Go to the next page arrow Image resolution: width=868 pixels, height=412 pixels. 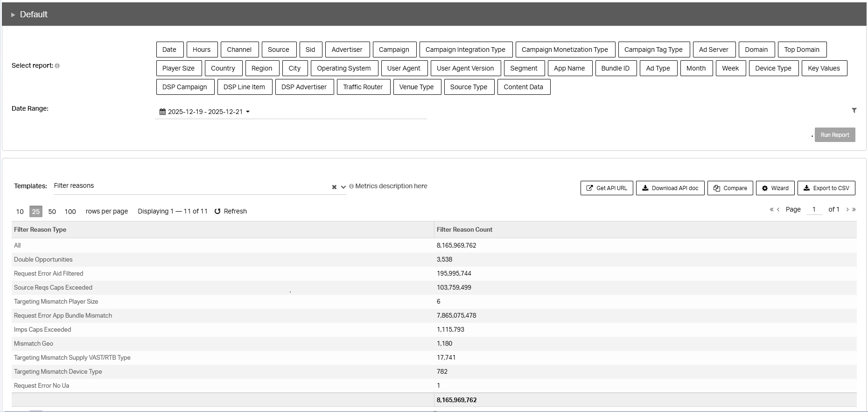[x=847, y=210]
